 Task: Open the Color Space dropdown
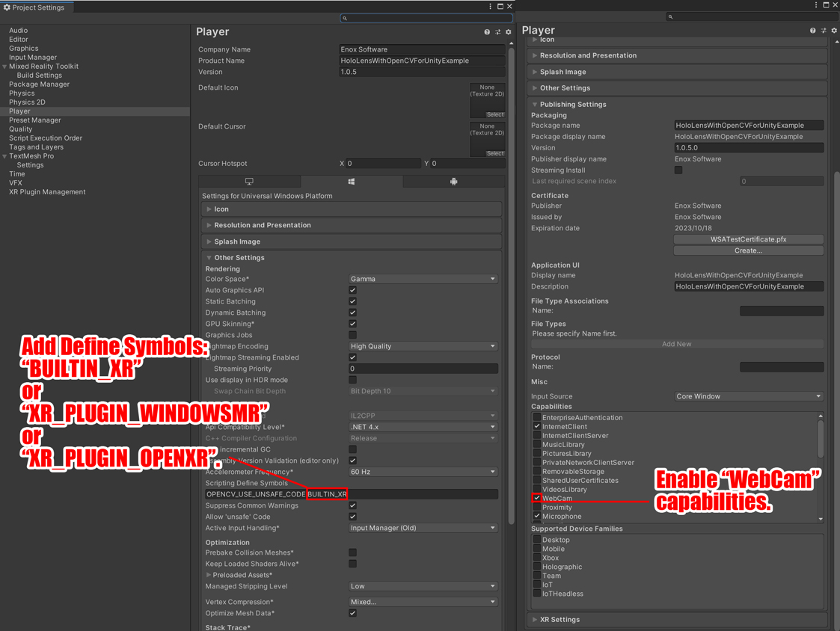423,279
